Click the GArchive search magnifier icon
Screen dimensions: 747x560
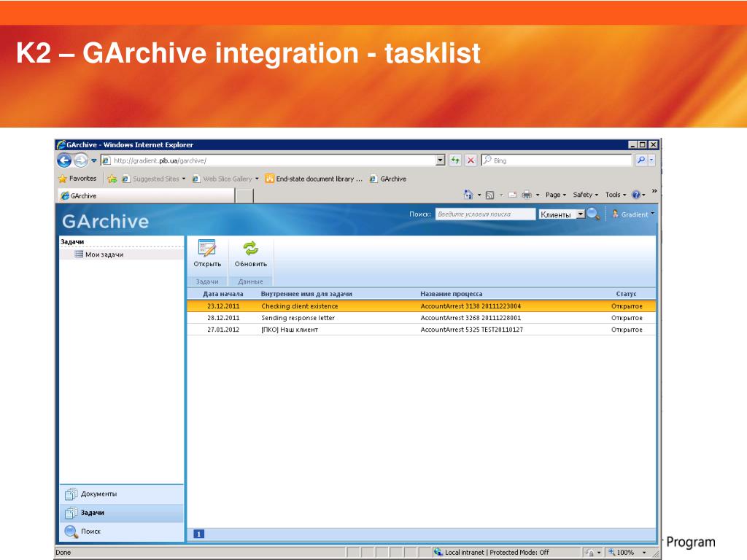[x=593, y=214]
